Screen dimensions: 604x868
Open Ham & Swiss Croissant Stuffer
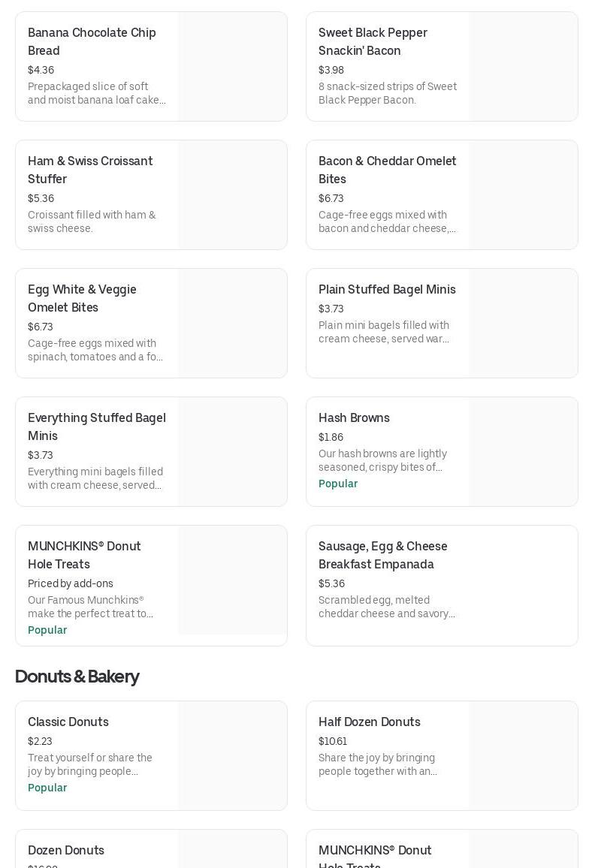pyautogui.click(x=90, y=170)
